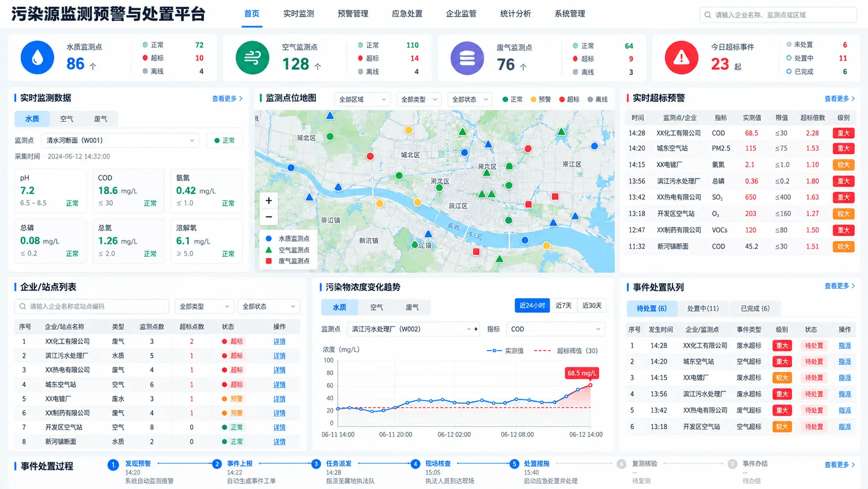Toggle the 实测值 series in chart legend
The height and width of the screenshot is (489, 868).
tap(505, 351)
